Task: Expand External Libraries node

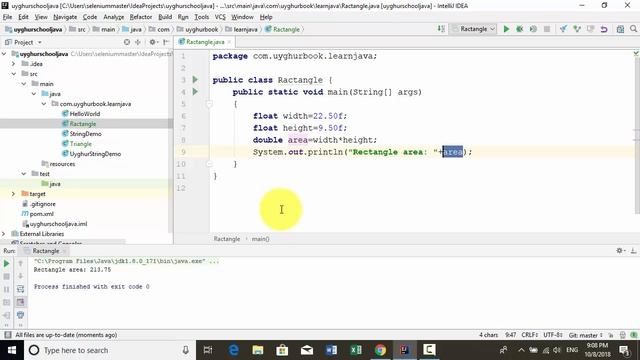Action: coord(4,234)
